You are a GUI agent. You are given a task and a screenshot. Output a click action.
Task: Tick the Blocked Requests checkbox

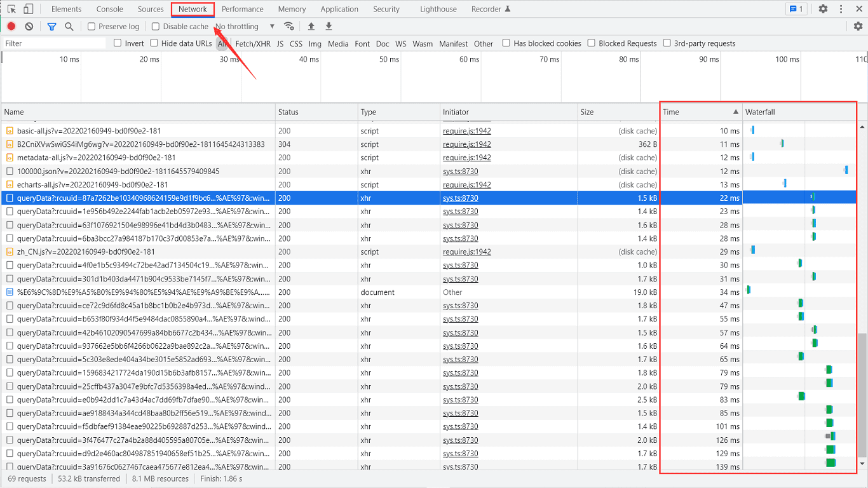(x=592, y=43)
